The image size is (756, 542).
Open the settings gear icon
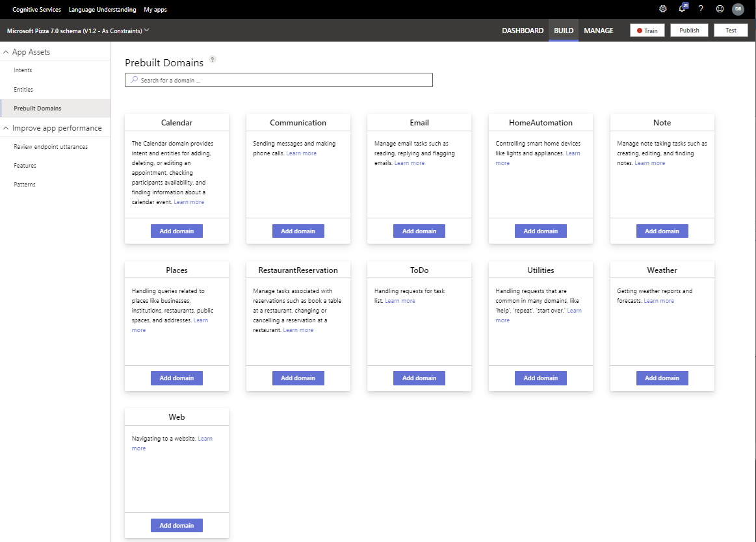662,9
